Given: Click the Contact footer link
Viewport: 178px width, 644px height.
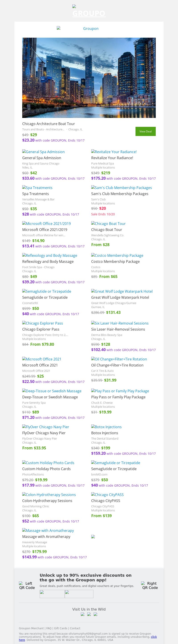Looking at the screenshot, I should coord(75,628).
